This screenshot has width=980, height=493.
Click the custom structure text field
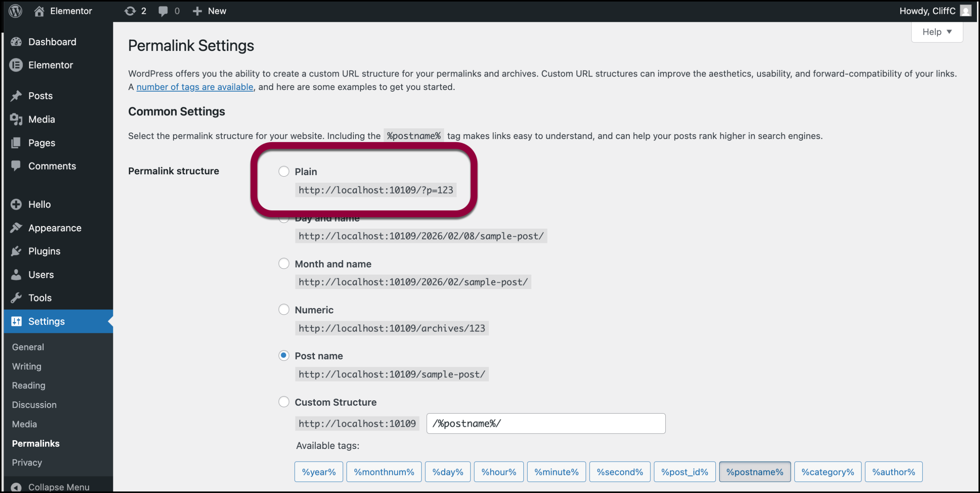click(x=546, y=424)
